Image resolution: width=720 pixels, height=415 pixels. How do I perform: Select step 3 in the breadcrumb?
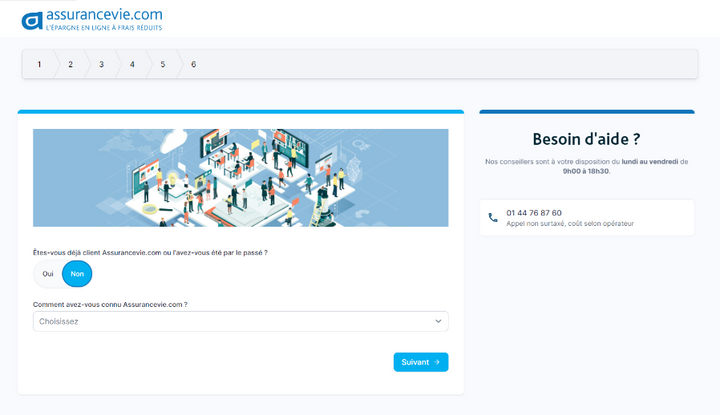101,64
